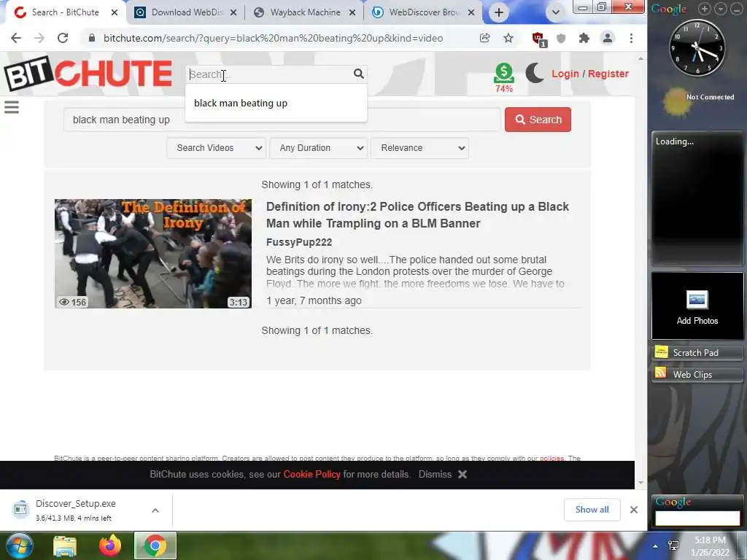This screenshot has width=747, height=560.
Task: Click the address bar URL
Action: pos(273,38)
